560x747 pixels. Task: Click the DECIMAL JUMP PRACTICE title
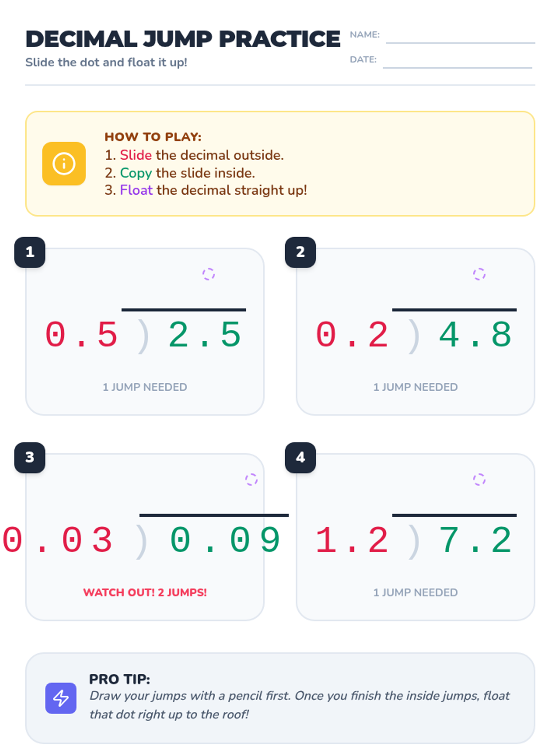pos(182,39)
